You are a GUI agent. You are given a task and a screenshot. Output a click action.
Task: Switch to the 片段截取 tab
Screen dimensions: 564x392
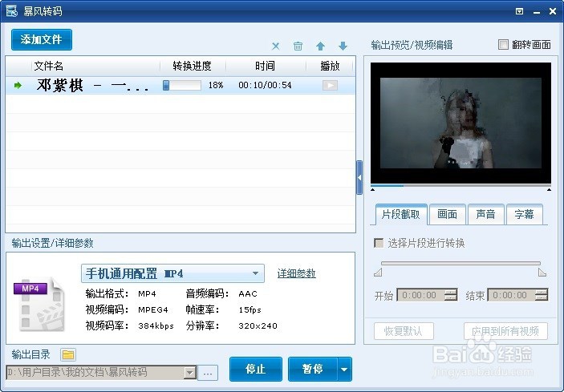[400, 215]
